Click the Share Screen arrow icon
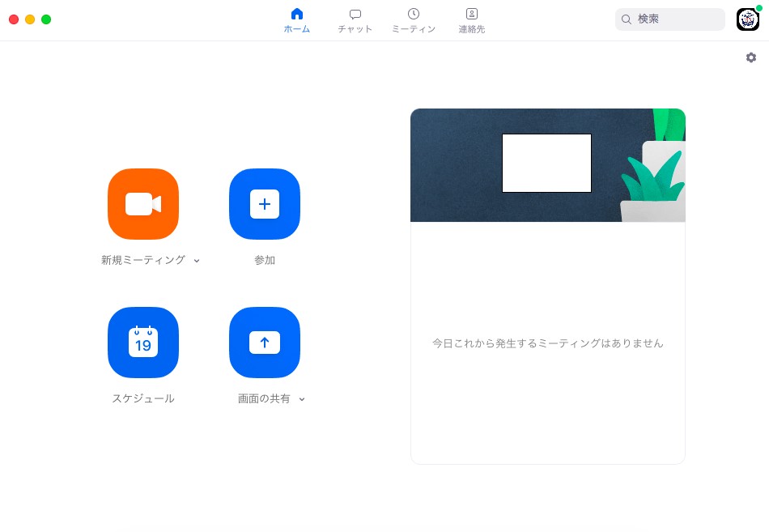The width and height of the screenshot is (769, 532). coord(265,343)
